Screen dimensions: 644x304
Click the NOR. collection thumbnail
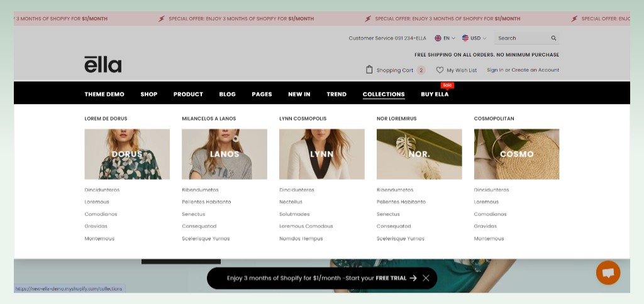419,155
